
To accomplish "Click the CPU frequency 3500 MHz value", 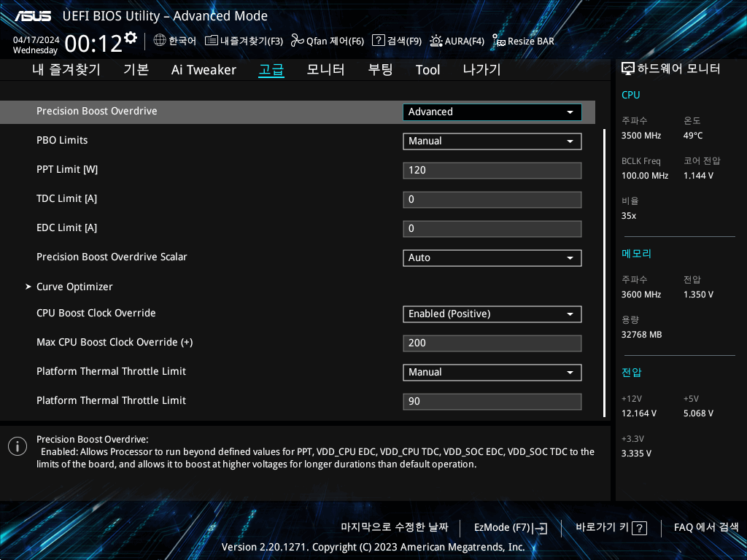I will [640, 136].
